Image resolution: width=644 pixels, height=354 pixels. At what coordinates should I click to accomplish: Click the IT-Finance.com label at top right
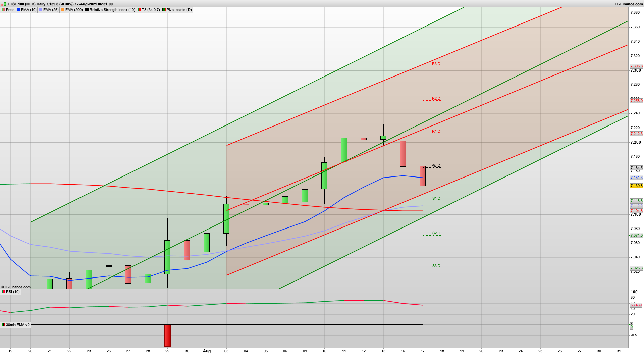[x=629, y=4]
